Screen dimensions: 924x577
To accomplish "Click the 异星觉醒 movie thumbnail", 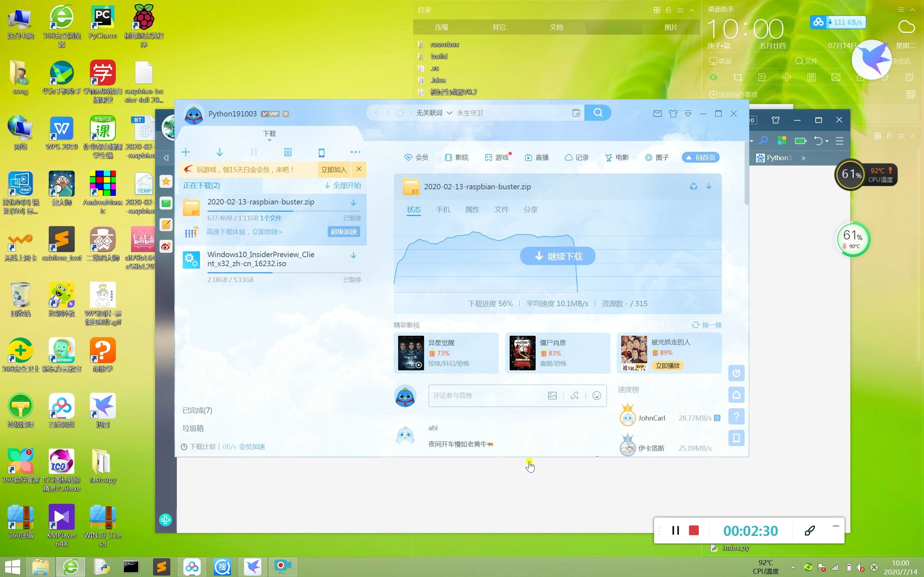I will tap(410, 352).
